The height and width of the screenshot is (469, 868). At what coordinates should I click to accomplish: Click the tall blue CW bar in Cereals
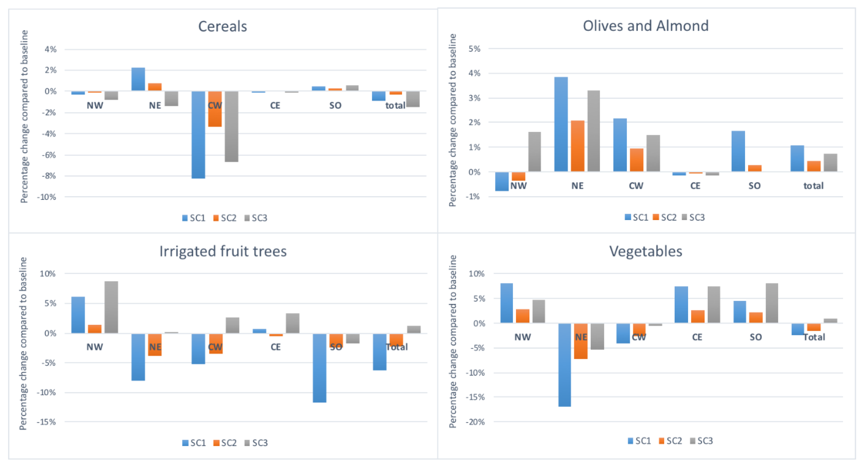click(198, 135)
